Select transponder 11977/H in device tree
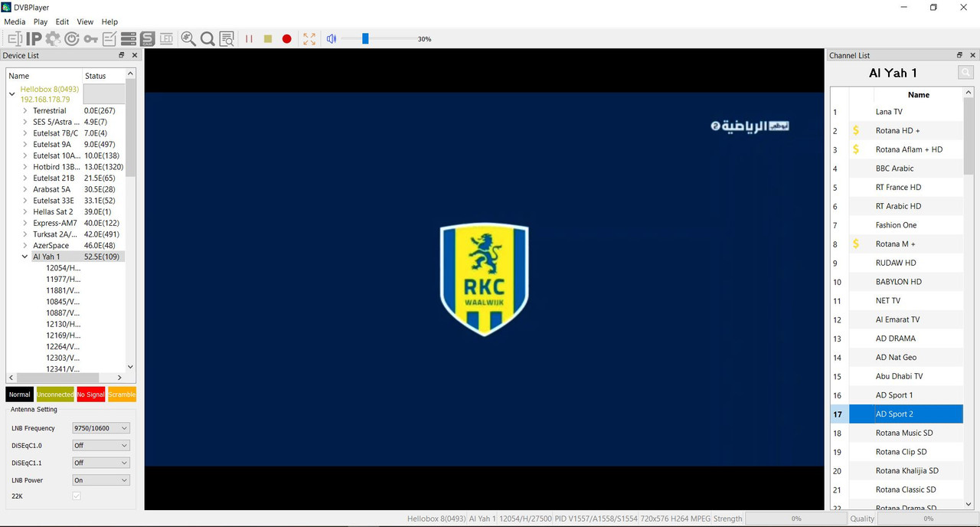The height and width of the screenshot is (527, 980). 63,279
